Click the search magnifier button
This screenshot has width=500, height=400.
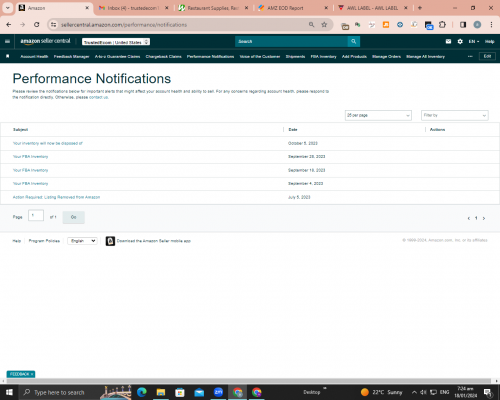coord(354,41)
